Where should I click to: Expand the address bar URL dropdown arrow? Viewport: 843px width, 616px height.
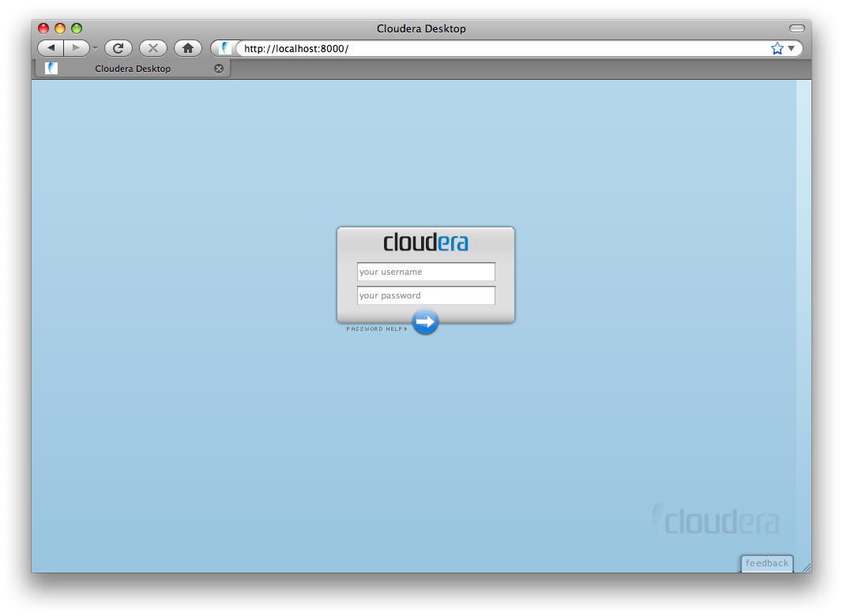[792, 48]
